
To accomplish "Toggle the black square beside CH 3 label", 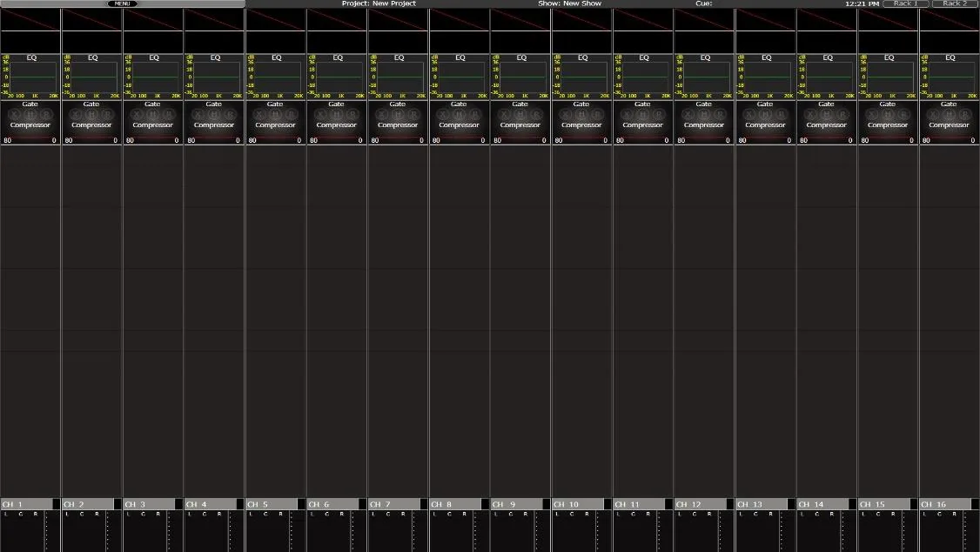I will coord(178,504).
